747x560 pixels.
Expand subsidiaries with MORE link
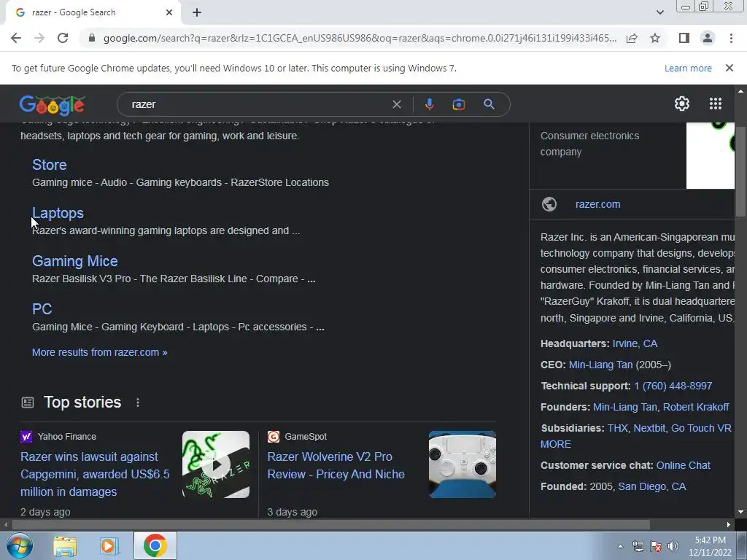(x=555, y=444)
